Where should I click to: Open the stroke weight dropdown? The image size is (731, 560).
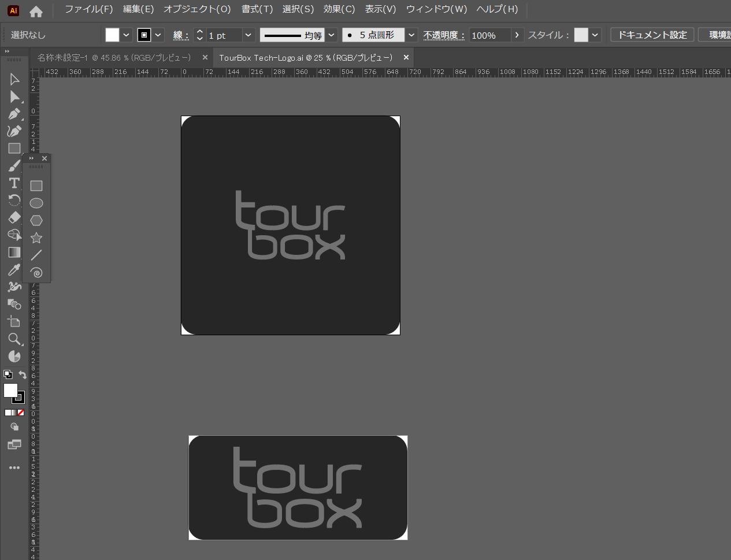[x=248, y=35]
